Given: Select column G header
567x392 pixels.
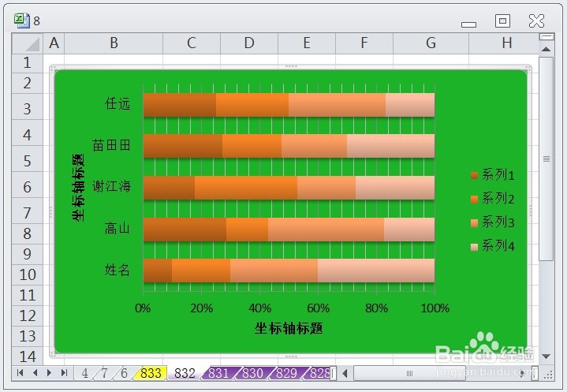Looking at the screenshot, I should (x=431, y=43).
